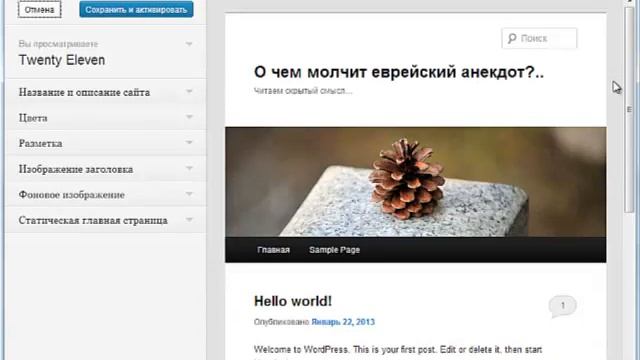Open the Изображение заголовка panel title
Viewport: 640px width, 360px height.
[x=76, y=169]
